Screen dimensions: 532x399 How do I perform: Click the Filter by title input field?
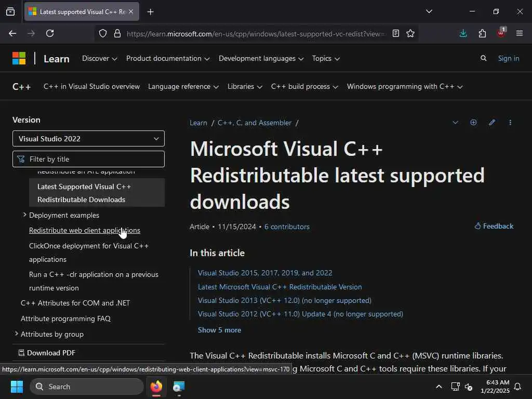(x=88, y=159)
